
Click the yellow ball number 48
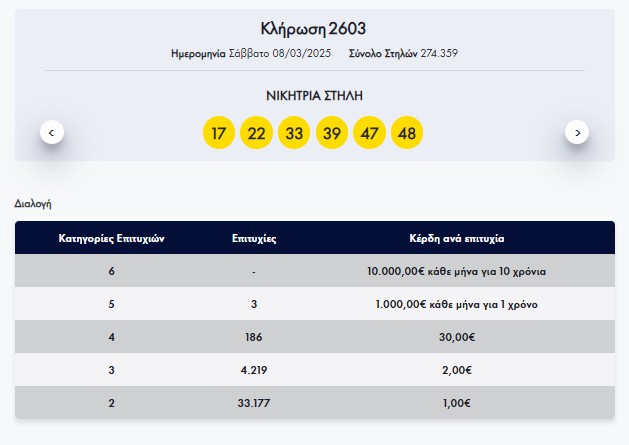click(407, 133)
